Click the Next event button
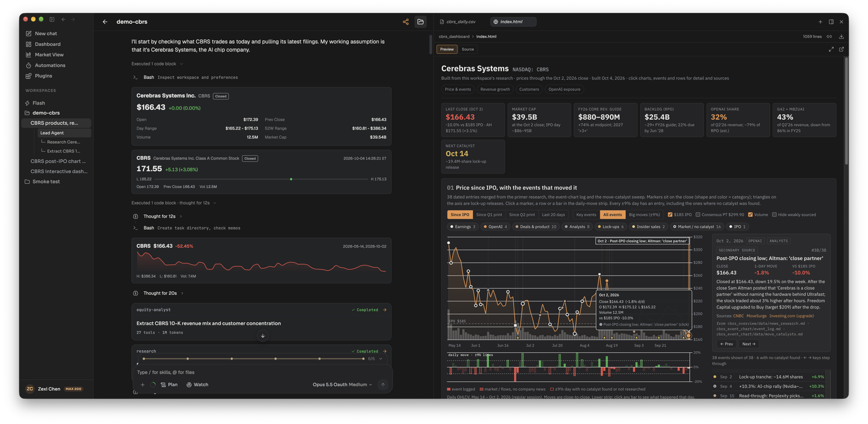Image resolution: width=868 pixels, height=424 pixels. click(x=749, y=344)
